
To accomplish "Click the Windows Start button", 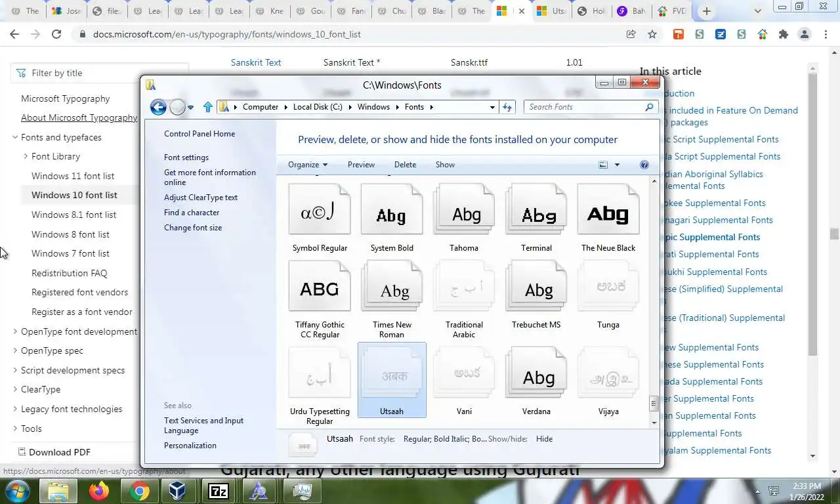I will click(x=17, y=491).
